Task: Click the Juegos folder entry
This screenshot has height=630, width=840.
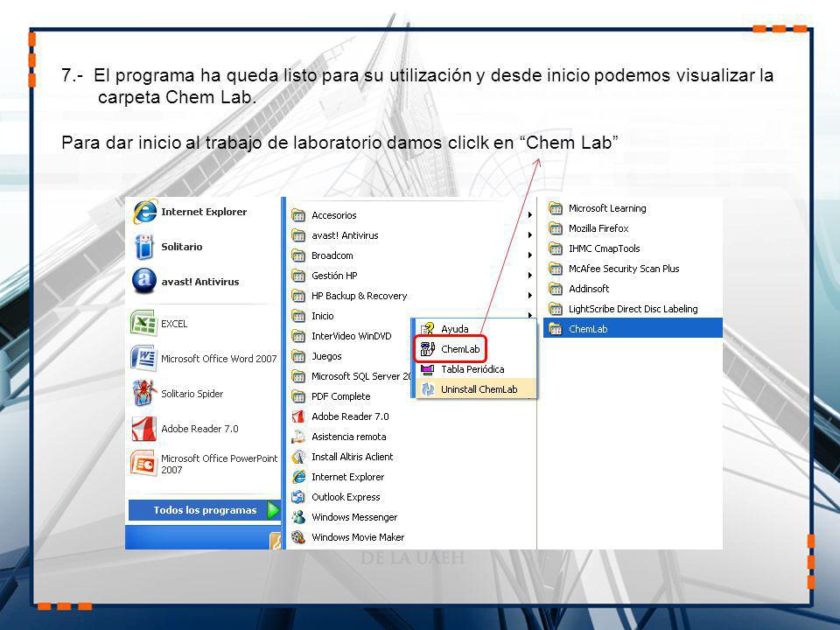Action: pos(326,356)
